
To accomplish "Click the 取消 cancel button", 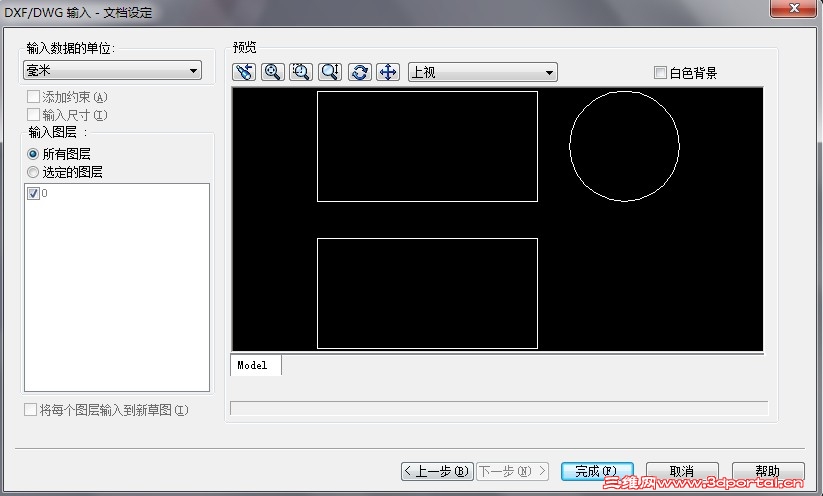I will coord(682,471).
